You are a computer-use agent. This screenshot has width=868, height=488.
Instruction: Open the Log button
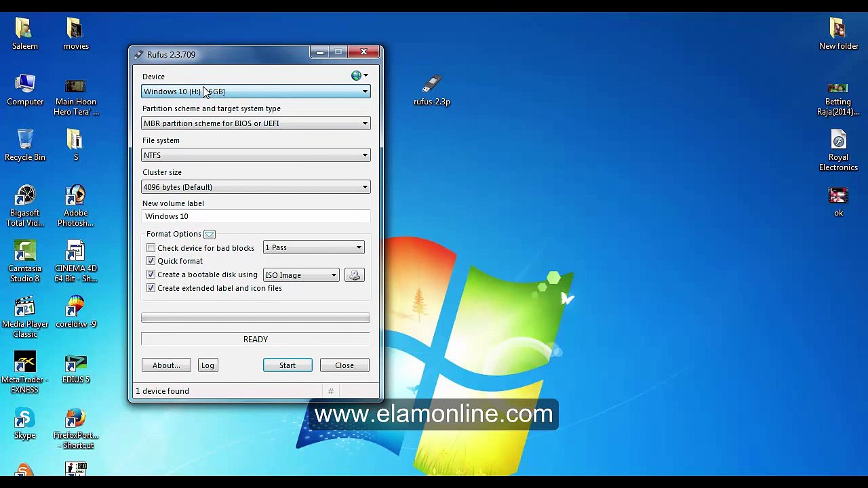pyautogui.click(x=208, y=365)
